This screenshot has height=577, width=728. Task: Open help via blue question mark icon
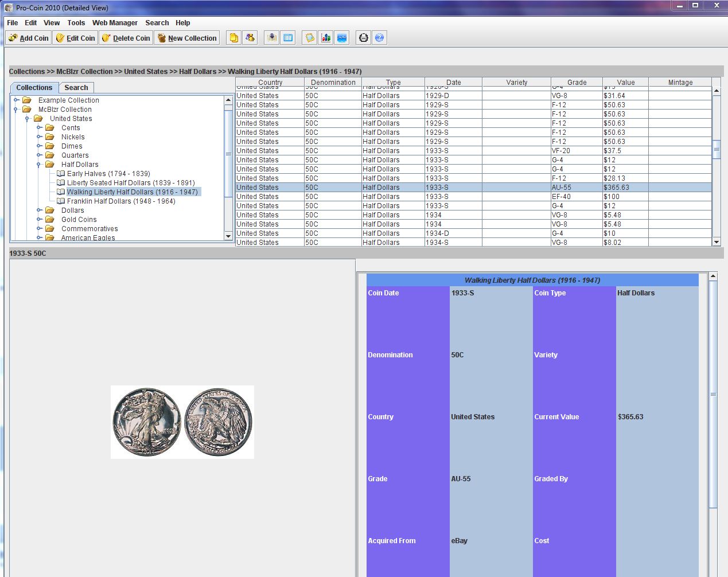tap(379, 38)
